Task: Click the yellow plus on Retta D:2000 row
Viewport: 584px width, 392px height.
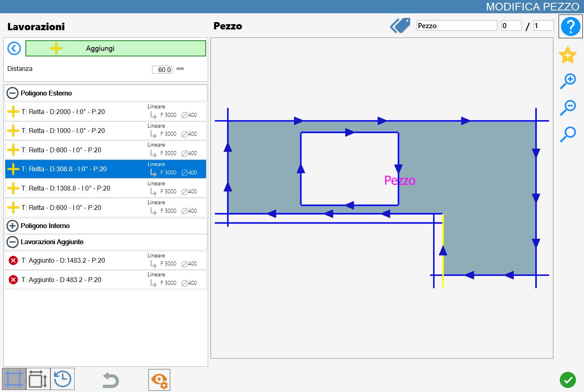Action: coord(13,112)
